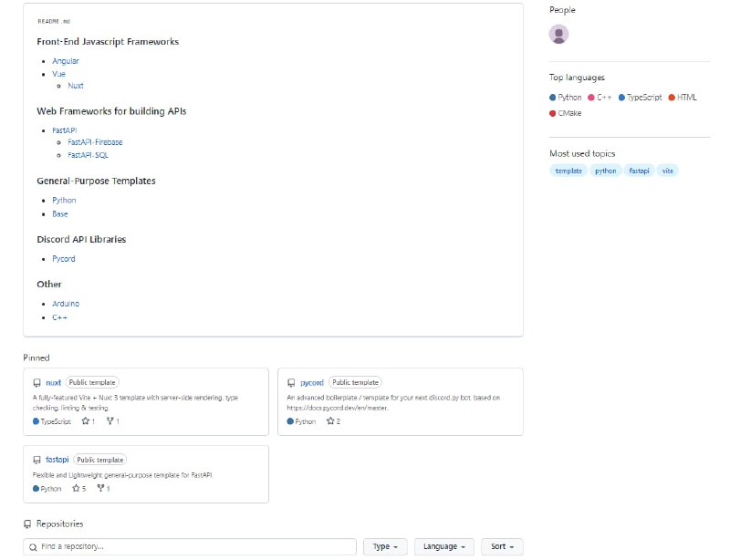Open the C++ link under Other
Screen dimensions: 730x560
(x=59, y=317)
